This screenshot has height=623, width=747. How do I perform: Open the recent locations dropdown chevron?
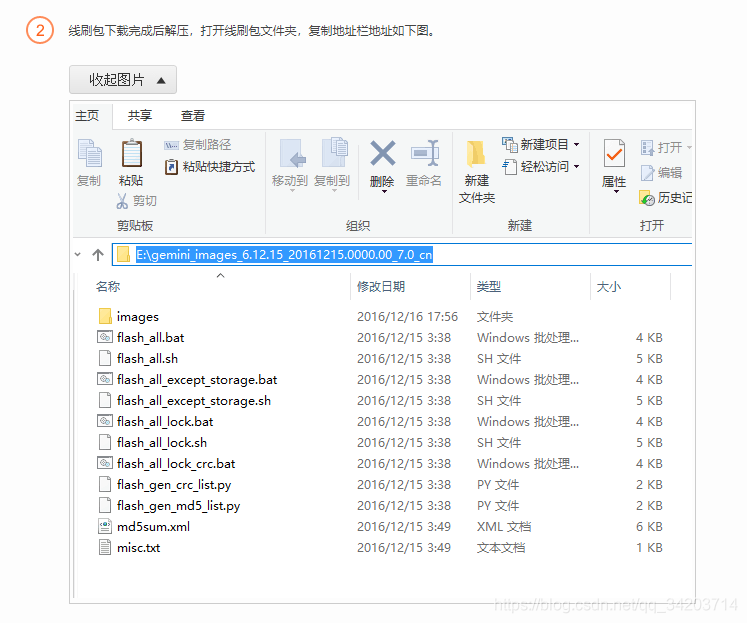(78, 255)
